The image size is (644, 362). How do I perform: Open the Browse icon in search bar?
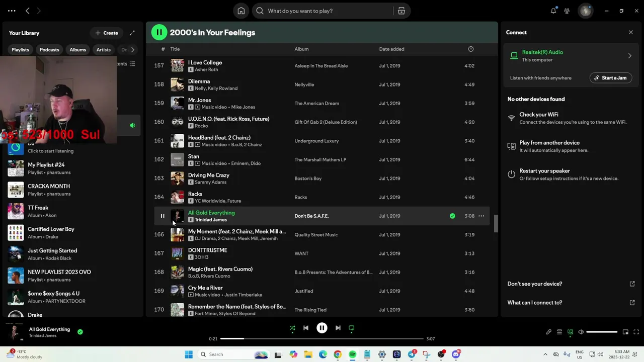point(401,11)
